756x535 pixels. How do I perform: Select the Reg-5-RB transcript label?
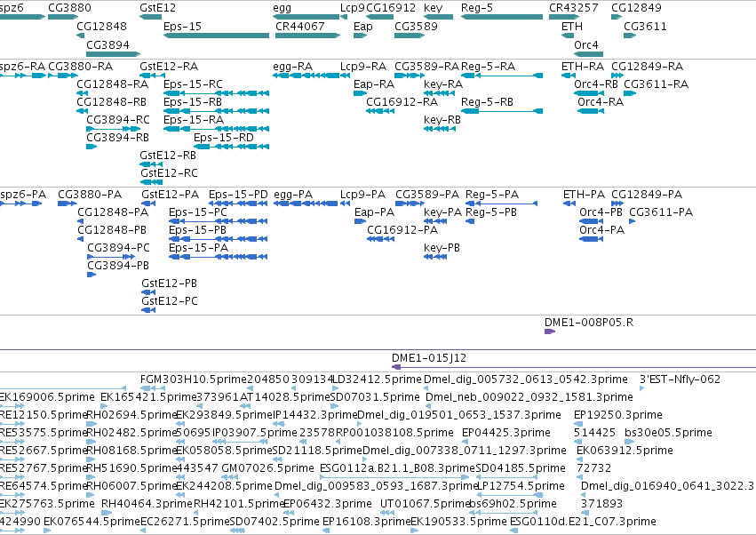487,102
